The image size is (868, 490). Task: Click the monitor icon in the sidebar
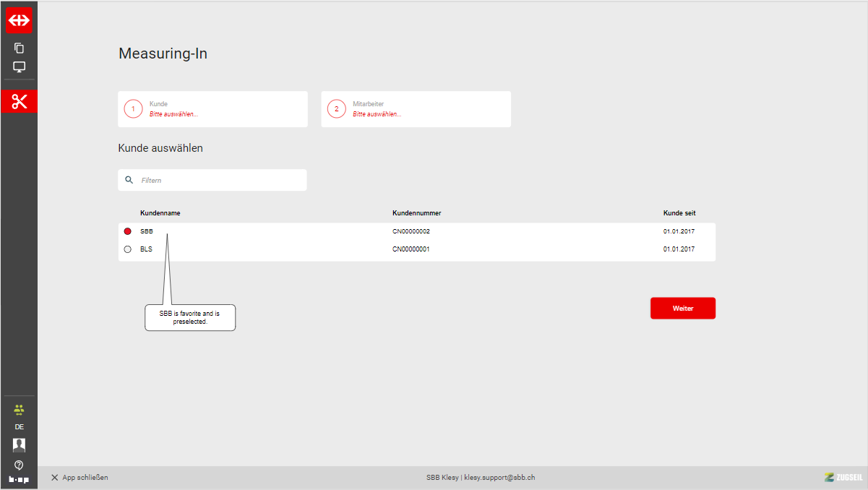pos(19,67)
